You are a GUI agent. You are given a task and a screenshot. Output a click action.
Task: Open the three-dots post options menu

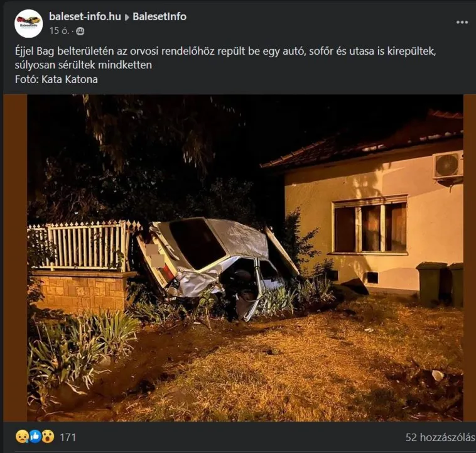462,22
